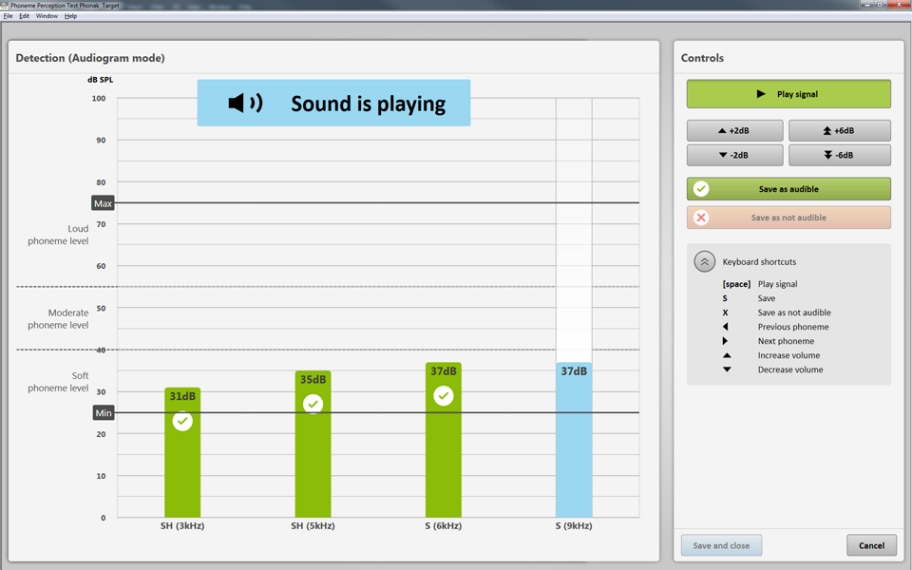Select the SH (3kHz) checkmark icon
This screenshot has width=912, height=570.
point(182,421)
